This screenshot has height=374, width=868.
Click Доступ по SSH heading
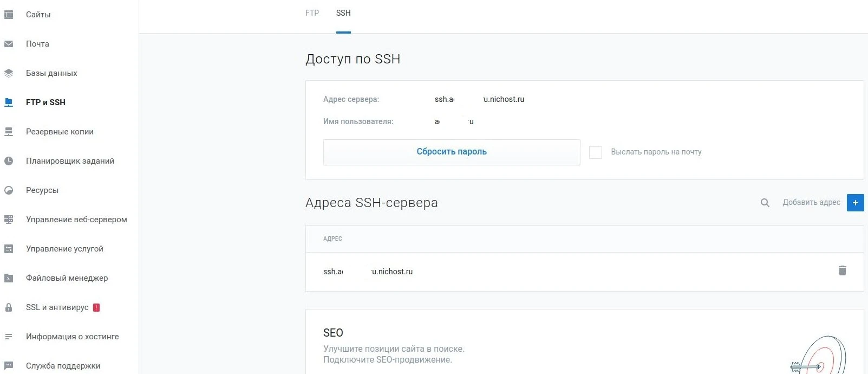353,59
